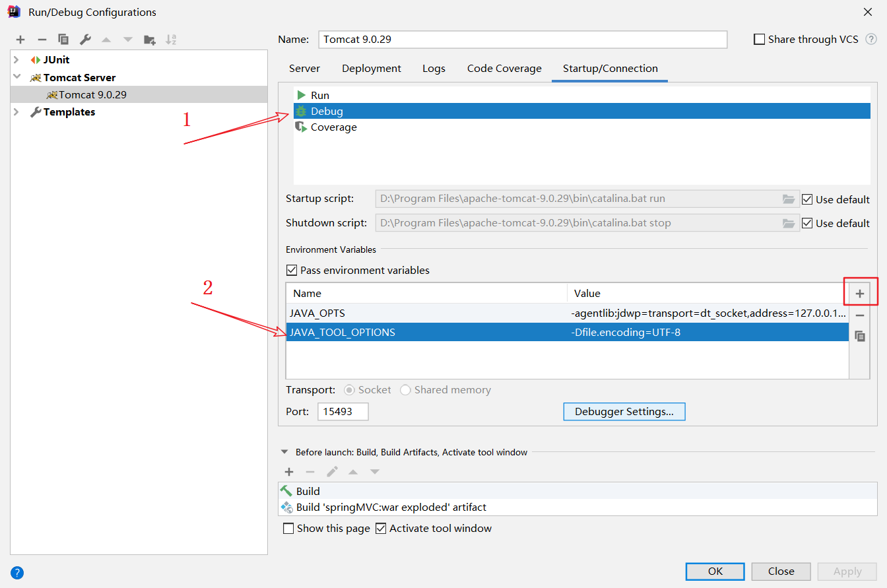Collapse the Tomcat Server tree node

click(x=16, y=77)
